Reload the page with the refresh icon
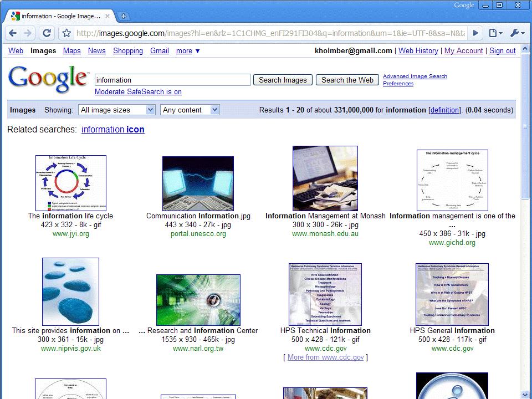The height and width of the screenshot is (399, 532). tap(47, 33)
